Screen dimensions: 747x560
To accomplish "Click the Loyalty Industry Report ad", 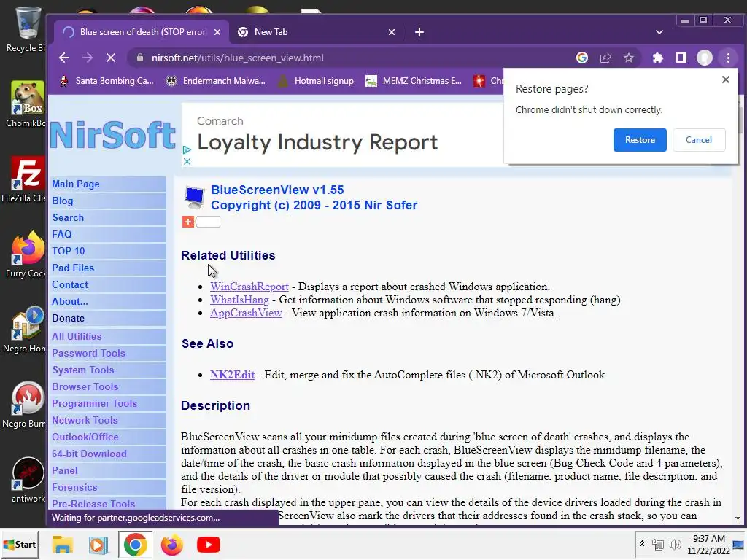I will 317,142.
